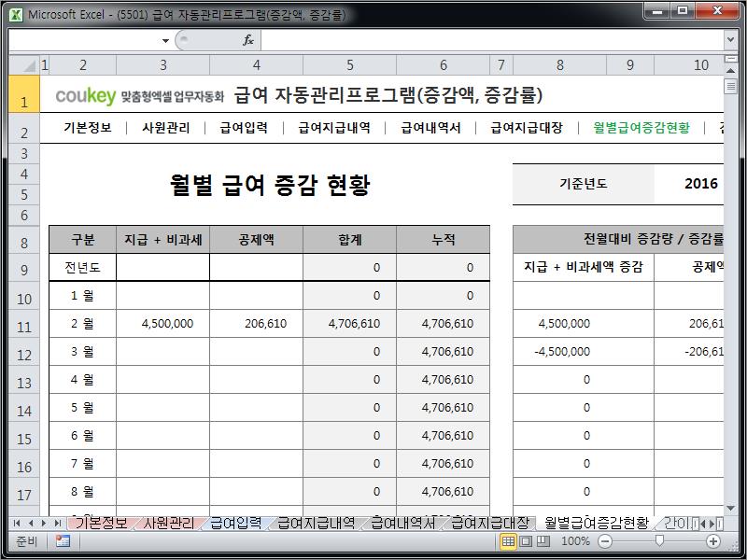Click the zoom slider handle
Screen dimensions: 747x560
point(659,540)
